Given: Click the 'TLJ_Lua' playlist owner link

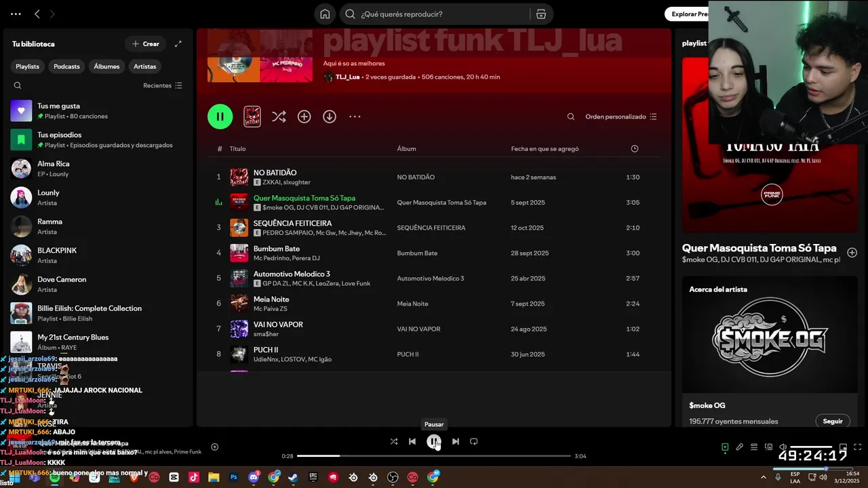Looking at the screenshot, I should 347,77.
